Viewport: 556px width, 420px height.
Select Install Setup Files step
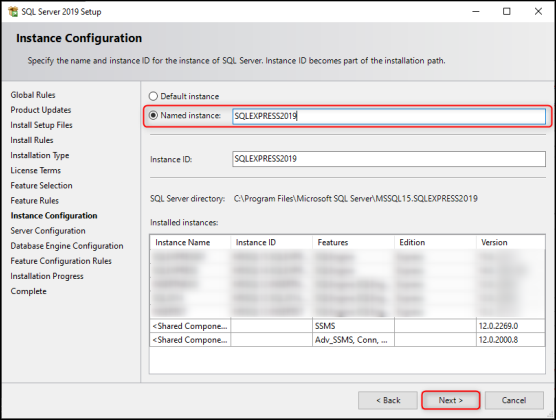(41, 125)
